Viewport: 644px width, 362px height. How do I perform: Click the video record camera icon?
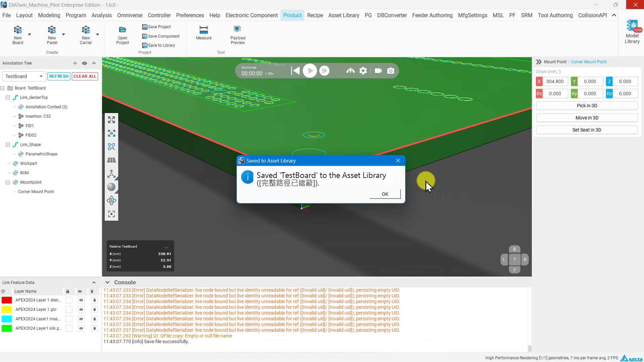[x=378, y=71]
